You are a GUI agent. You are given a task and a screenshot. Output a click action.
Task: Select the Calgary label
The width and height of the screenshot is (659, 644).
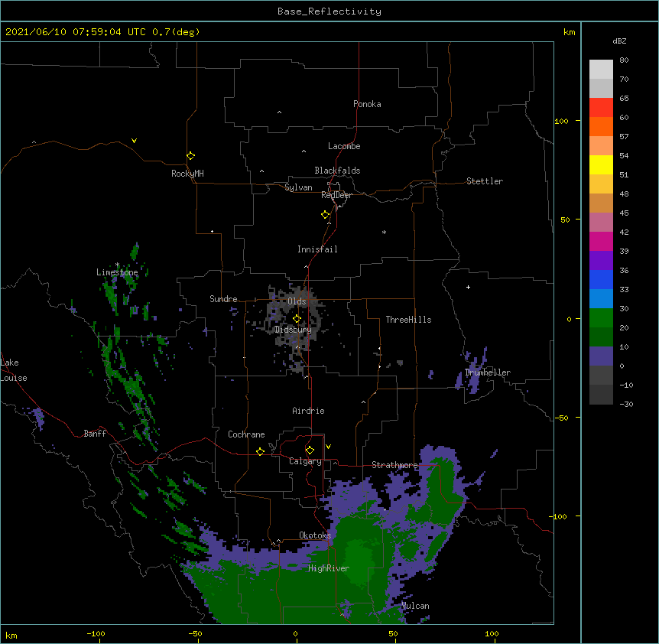(x=305, y=461)
